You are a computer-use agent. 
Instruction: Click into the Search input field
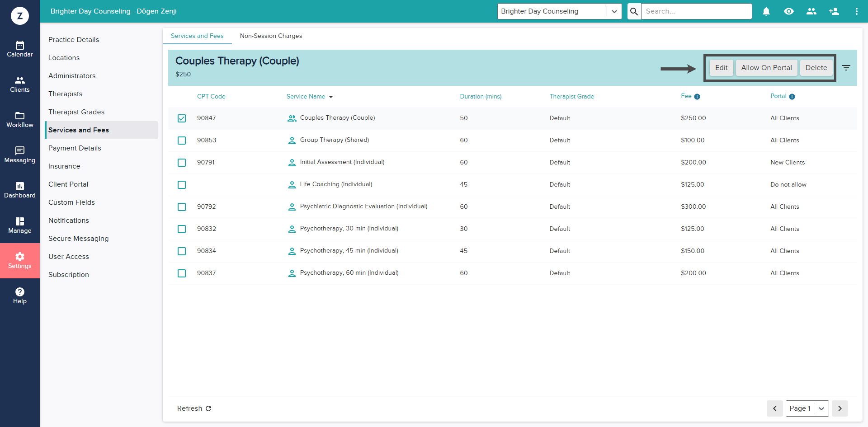(x=697, y=11)
